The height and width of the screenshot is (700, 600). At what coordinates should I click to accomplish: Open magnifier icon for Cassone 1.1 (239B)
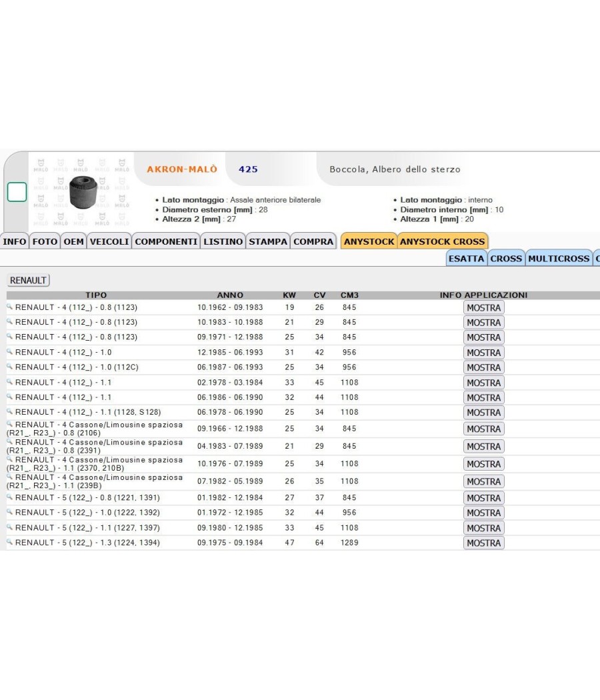(x=9, y=477)
